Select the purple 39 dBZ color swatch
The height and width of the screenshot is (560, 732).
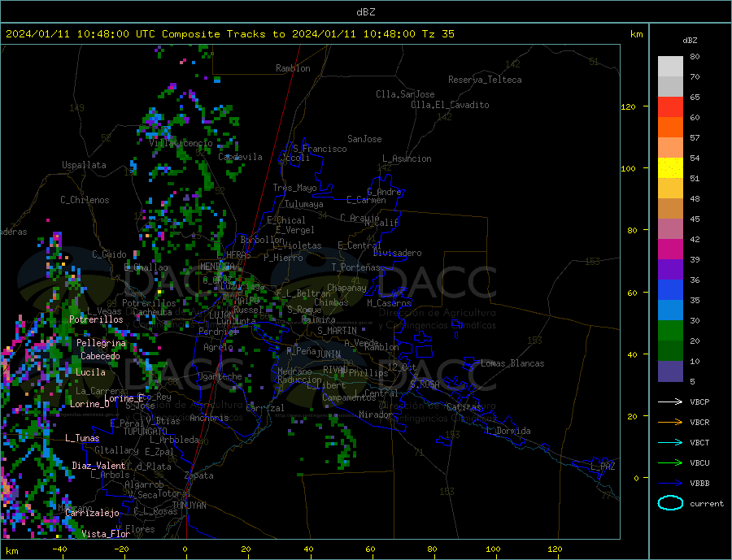[670, 270]
